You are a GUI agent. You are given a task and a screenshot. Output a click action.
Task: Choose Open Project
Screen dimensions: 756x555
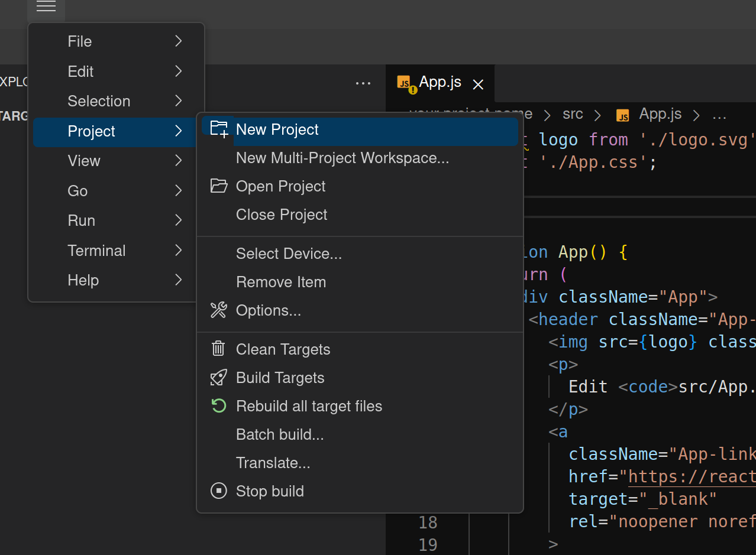coord(360,187)
